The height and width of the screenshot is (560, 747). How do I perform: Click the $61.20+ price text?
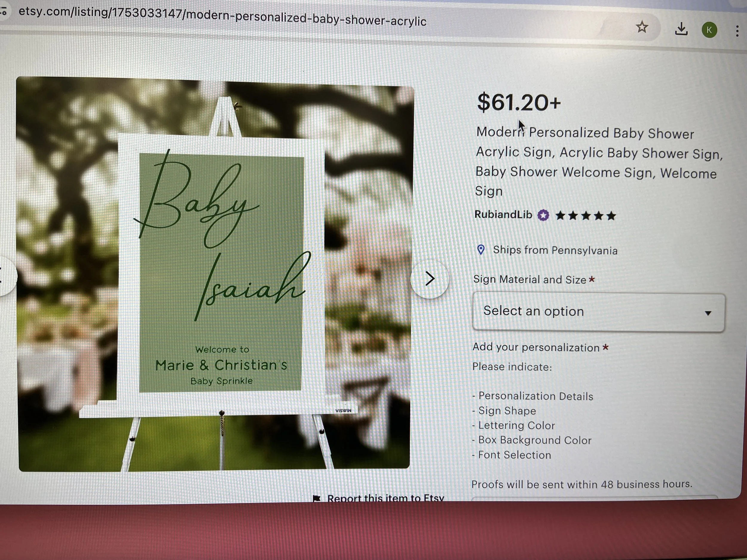click(519, 102)
